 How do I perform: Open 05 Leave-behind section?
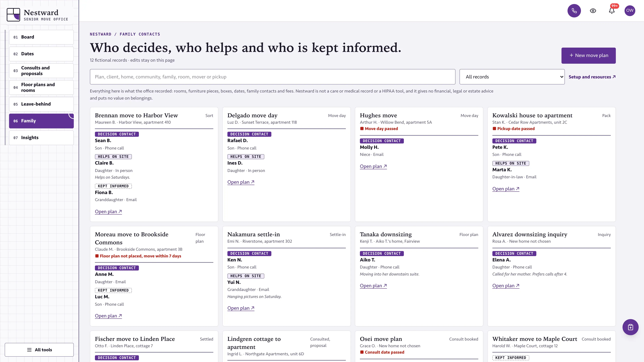coord(41,104)
